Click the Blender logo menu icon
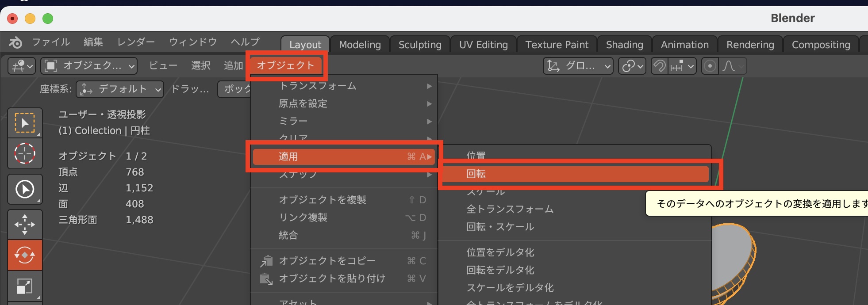 [15, 42]
